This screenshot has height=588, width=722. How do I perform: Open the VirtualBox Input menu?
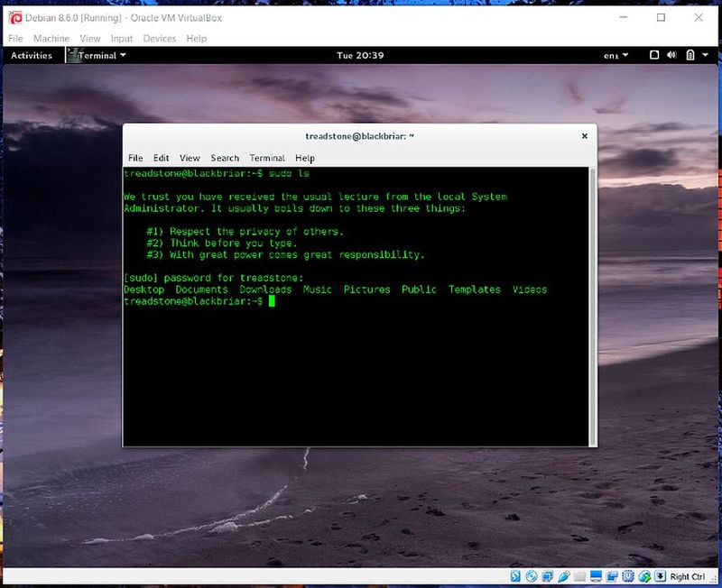click(122, 39)
